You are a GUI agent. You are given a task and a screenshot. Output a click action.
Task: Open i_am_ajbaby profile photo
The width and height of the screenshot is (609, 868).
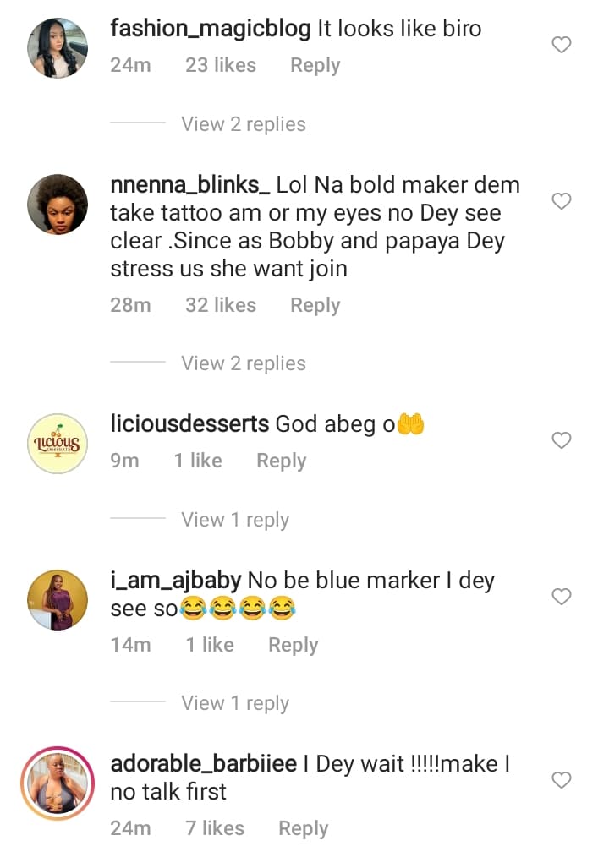pos(58,599)
